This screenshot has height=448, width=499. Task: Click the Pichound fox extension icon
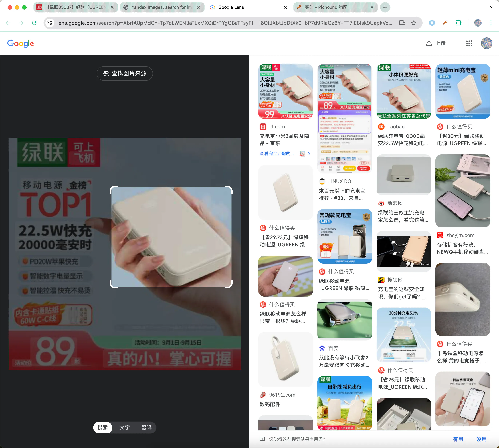[x=445, y=23]
